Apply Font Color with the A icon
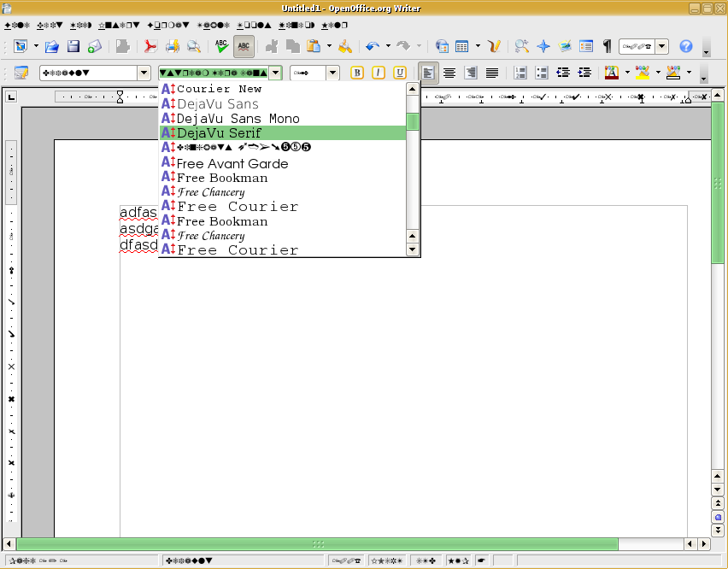Screen dimensions: 728x569 (612, 73)
